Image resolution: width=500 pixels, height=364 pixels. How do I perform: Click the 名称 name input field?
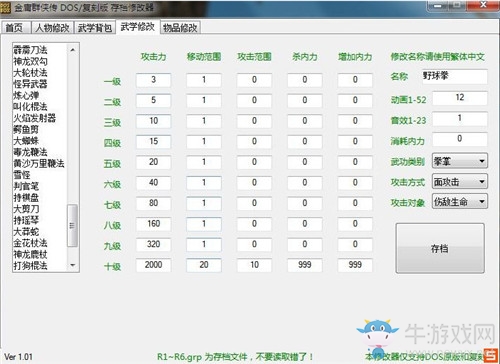pyautogui.click(x=455, y=76)
